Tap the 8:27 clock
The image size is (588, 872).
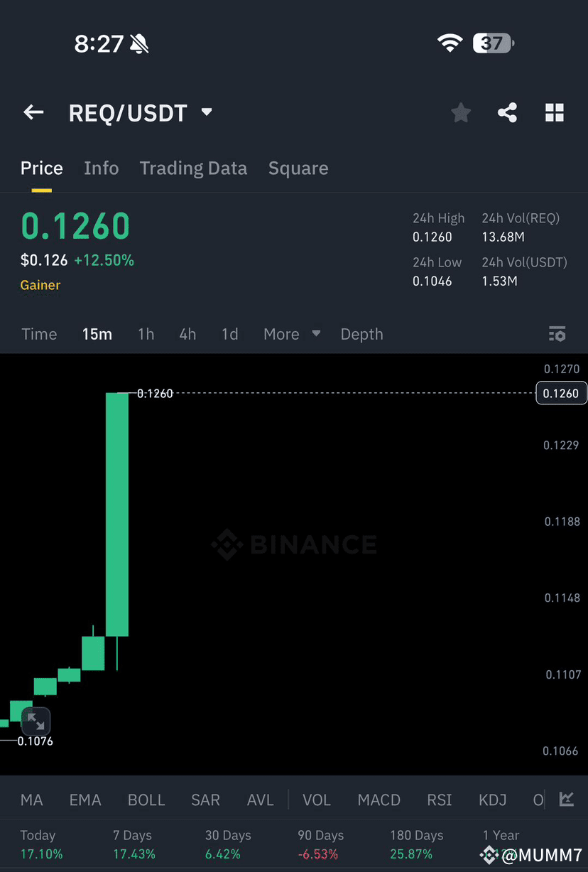[99, 44]
